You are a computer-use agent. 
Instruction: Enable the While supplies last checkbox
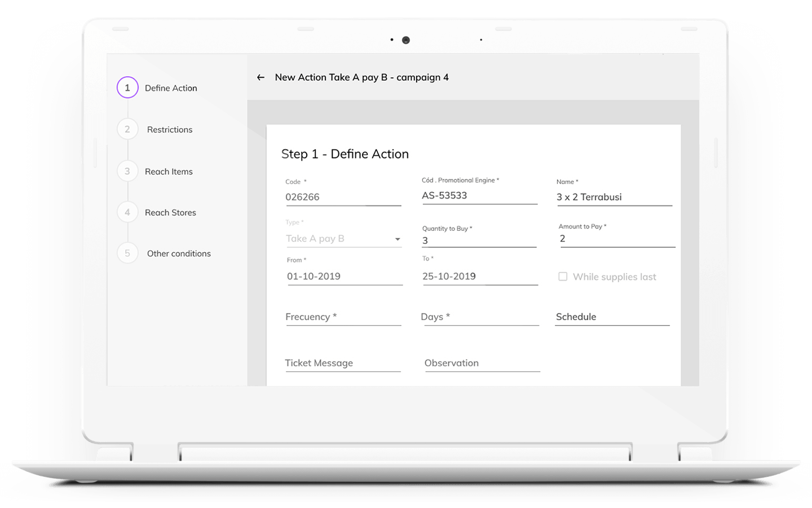[563, 277]
